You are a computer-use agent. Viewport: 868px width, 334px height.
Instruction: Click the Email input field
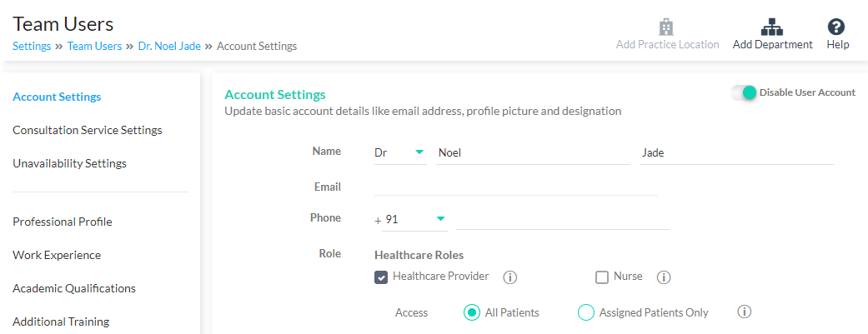[x=516, y=187]
